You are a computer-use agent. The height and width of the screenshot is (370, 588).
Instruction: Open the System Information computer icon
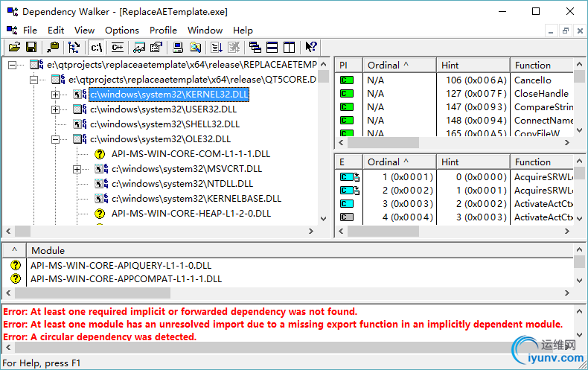(x=178, y=48)
